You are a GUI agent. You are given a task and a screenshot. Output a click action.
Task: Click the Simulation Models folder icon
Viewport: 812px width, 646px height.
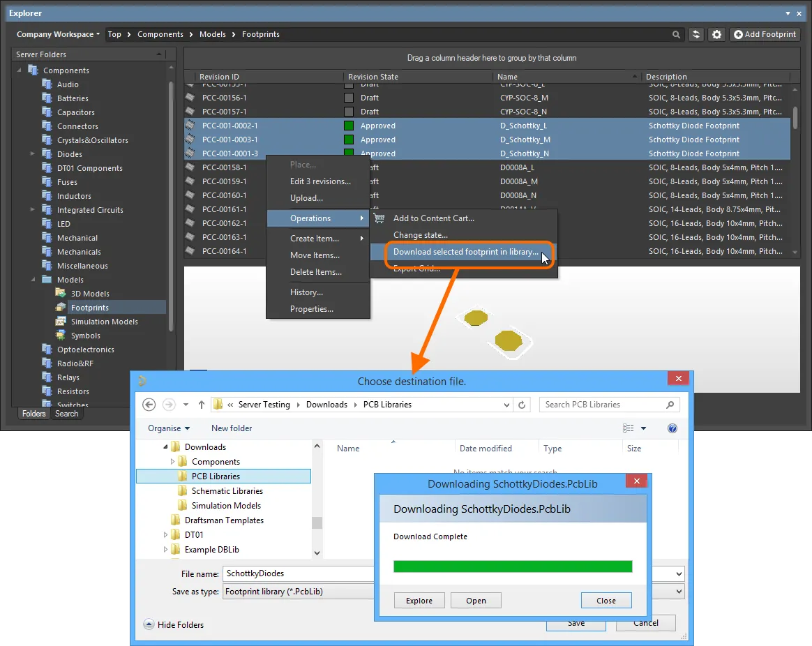click(x=61, y=322)
